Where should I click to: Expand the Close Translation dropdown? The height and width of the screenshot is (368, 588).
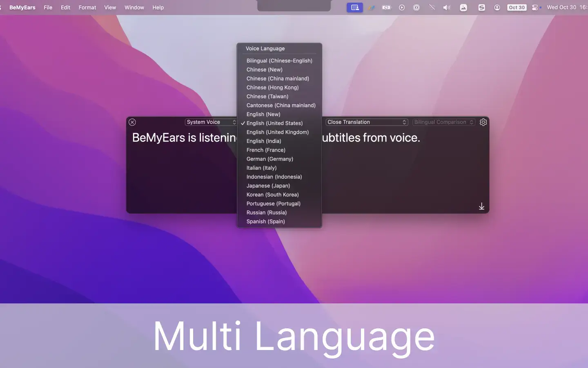366,122
